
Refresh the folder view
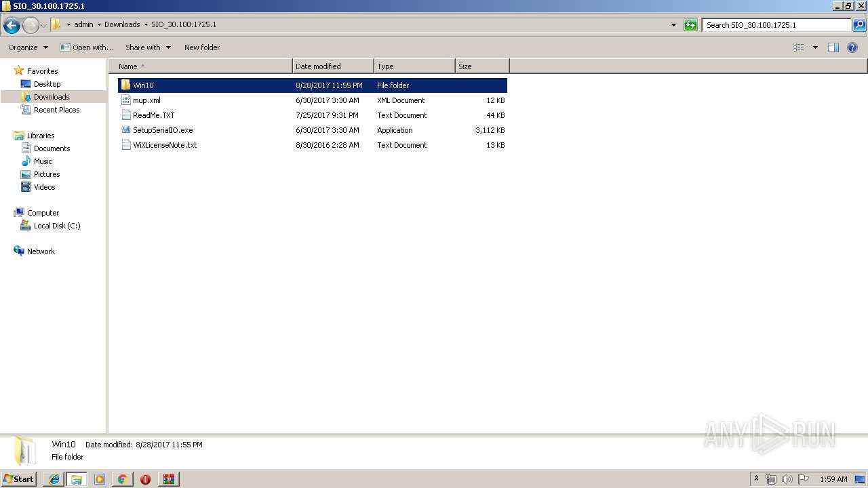tap(690, 25)
